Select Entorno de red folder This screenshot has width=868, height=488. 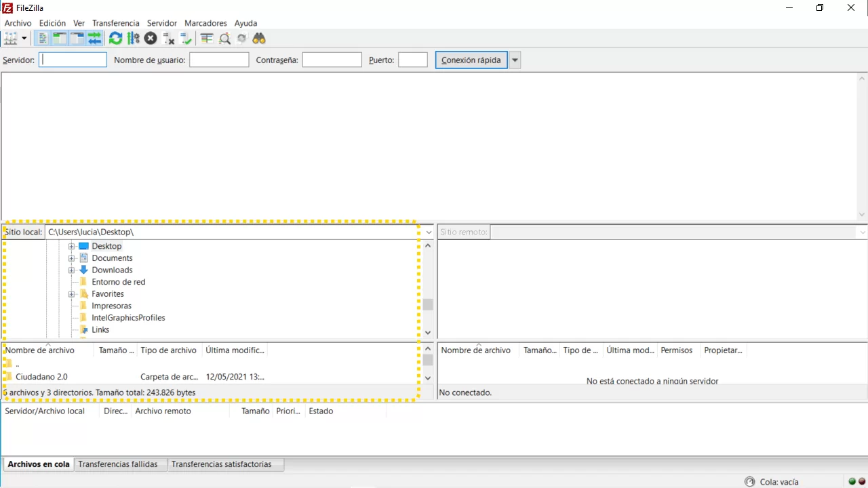pos(118,282)
